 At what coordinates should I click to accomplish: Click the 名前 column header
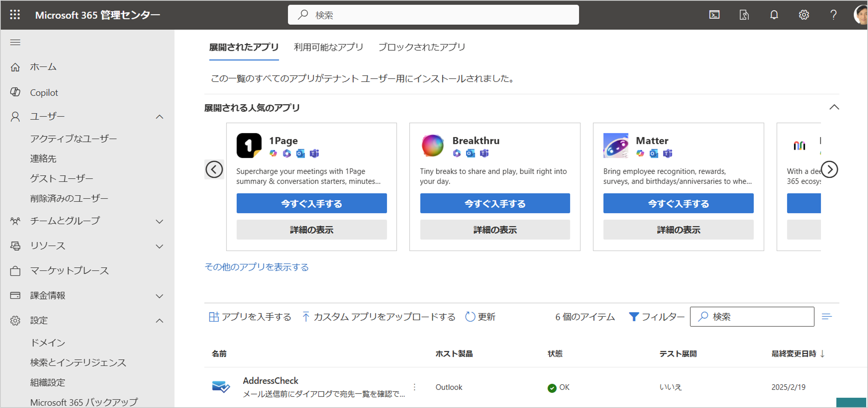click(219, 353)
